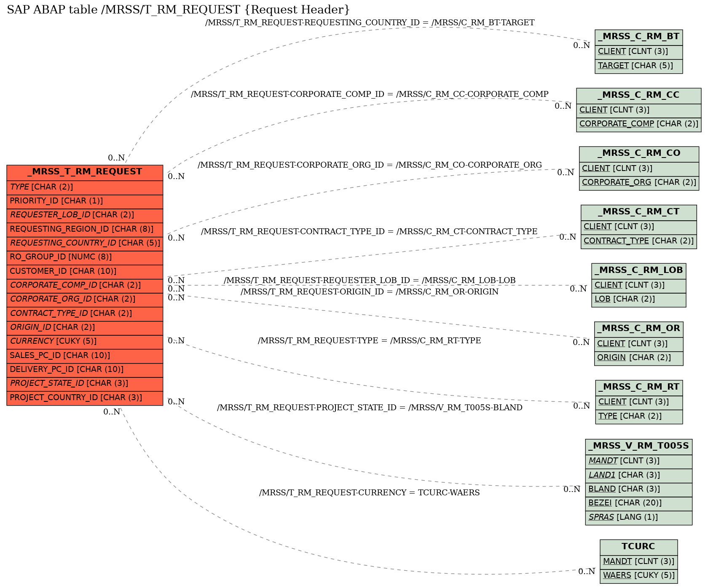Click the TYPE = C_RM_RT-TYPE relation label
This screenshot has height=588, width=708.
point(369,341)
